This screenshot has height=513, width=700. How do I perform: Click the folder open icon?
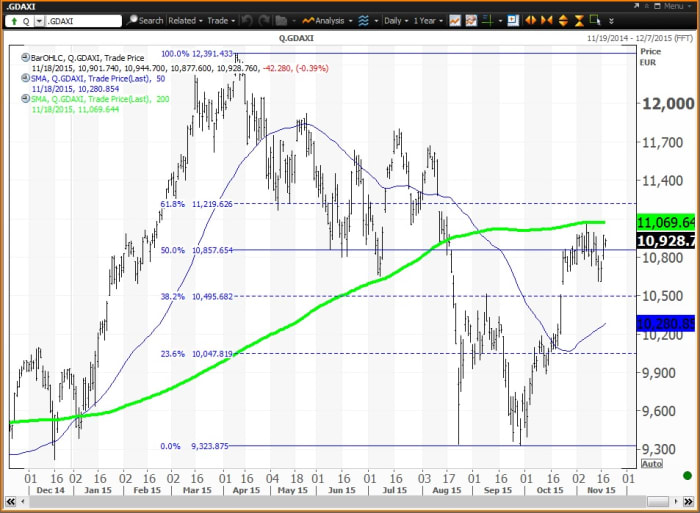[x=281, y=21]
